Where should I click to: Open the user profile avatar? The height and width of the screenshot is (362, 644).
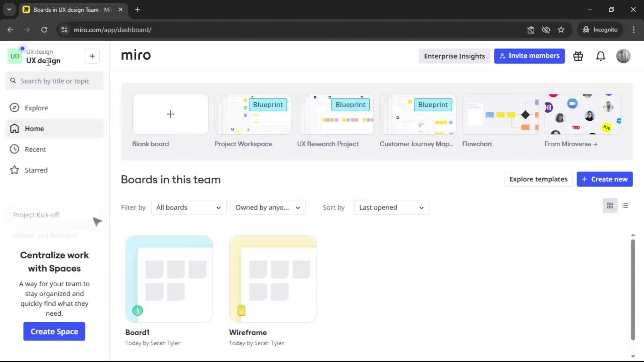623,56
